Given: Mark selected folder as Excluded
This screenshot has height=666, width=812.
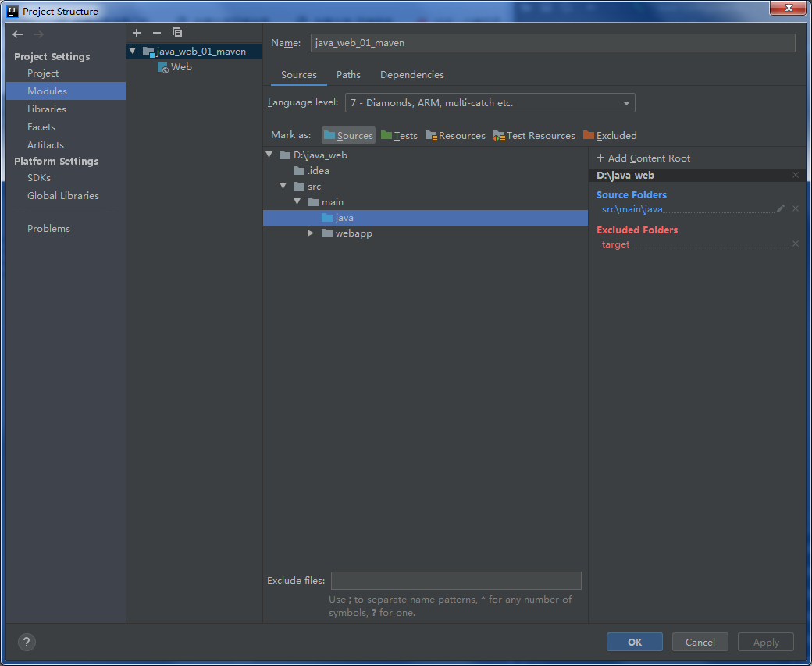Looking at the screenshot, I should 610,135.
